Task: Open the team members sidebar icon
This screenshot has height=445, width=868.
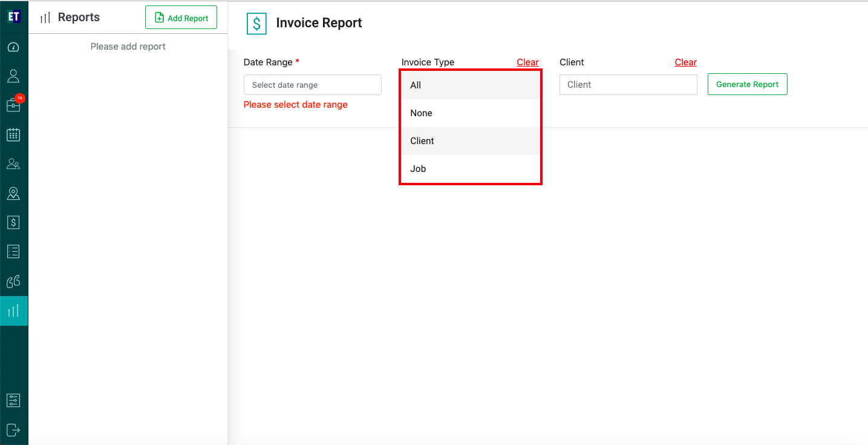Action: [13, 163]
